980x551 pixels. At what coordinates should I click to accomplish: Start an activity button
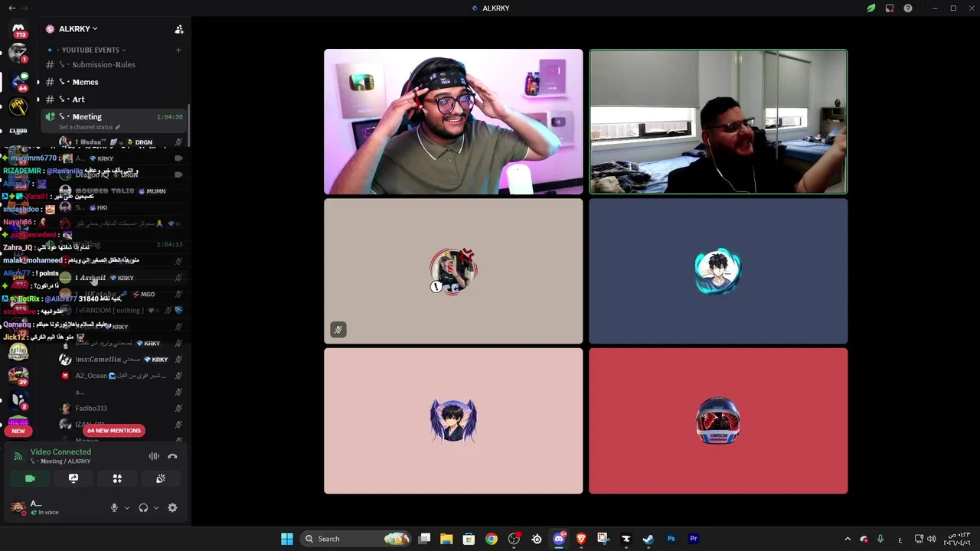coord(117,478)
